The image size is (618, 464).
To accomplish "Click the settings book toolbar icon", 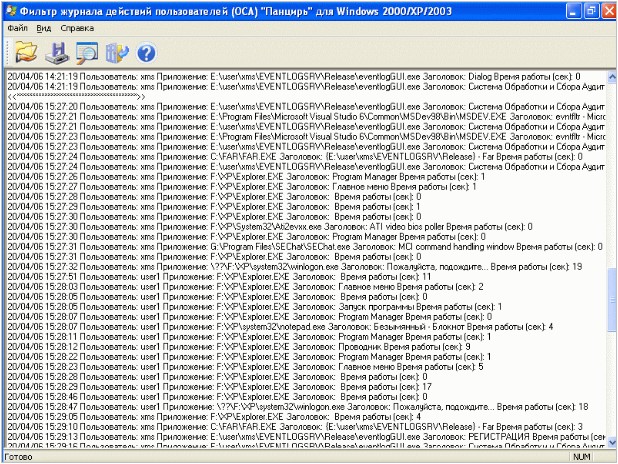I will (x=116, y=52).
